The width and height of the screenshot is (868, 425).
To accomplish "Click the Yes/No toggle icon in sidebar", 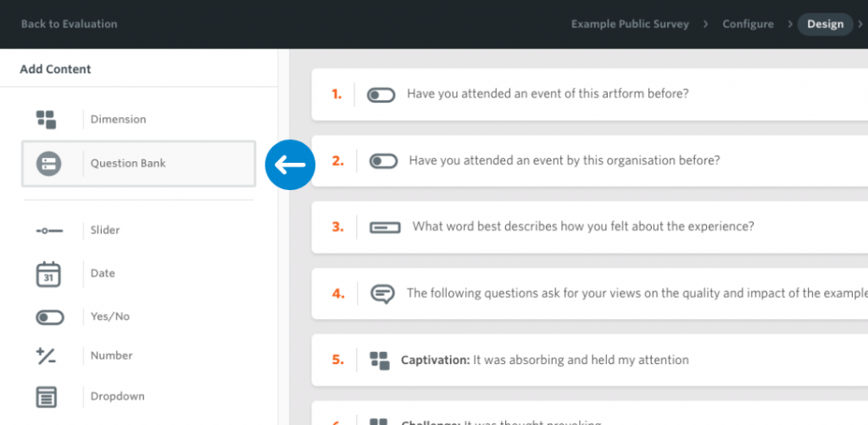I will point(50,317).
